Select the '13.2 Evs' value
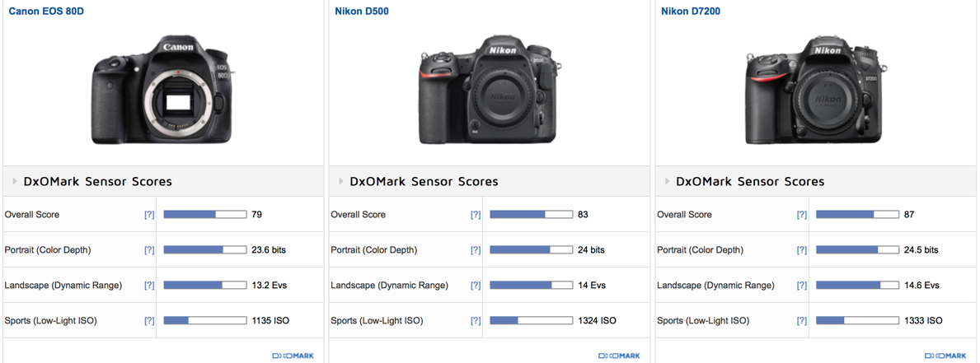The image size is (980, 363). coord(270,286)
